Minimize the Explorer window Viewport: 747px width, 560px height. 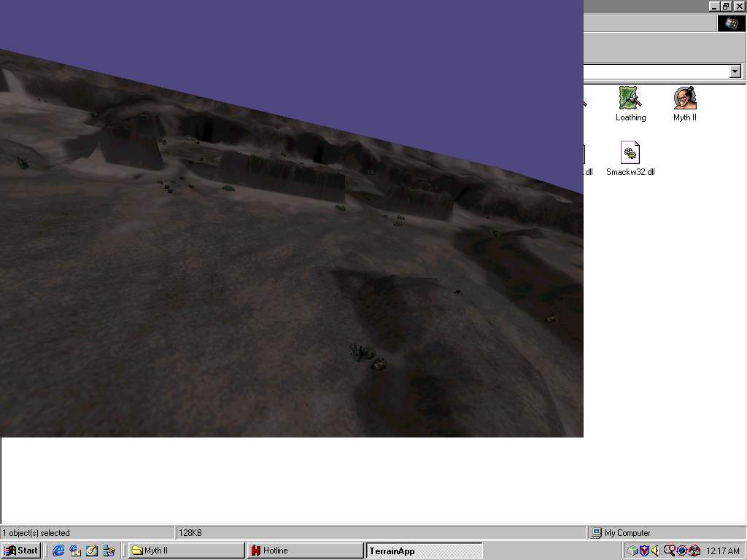(x=713, y=6)
